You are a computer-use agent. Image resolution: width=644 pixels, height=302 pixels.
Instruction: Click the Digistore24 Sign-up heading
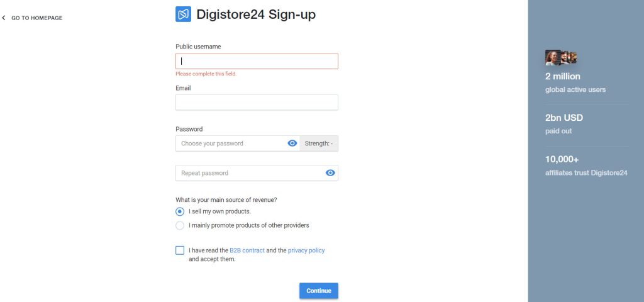[x=255, y=14]
